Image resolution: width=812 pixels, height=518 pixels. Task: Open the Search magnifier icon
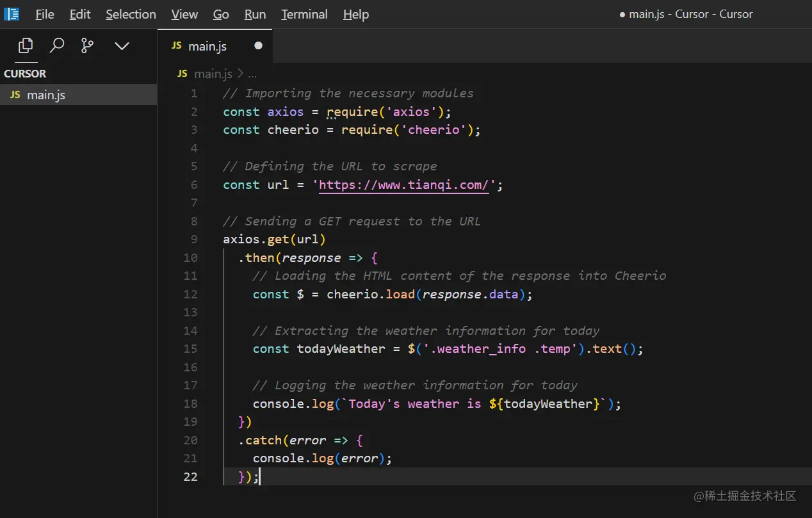(57, 45)
